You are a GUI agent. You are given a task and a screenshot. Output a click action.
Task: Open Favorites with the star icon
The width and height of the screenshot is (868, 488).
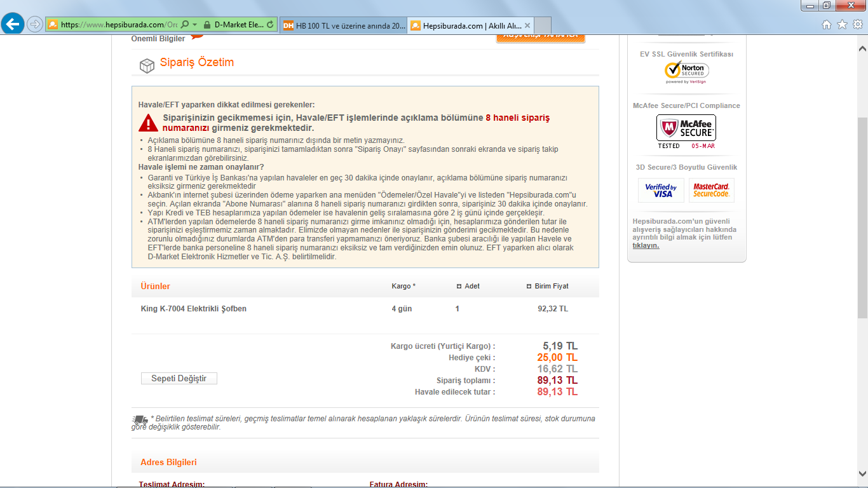(842, 25)
